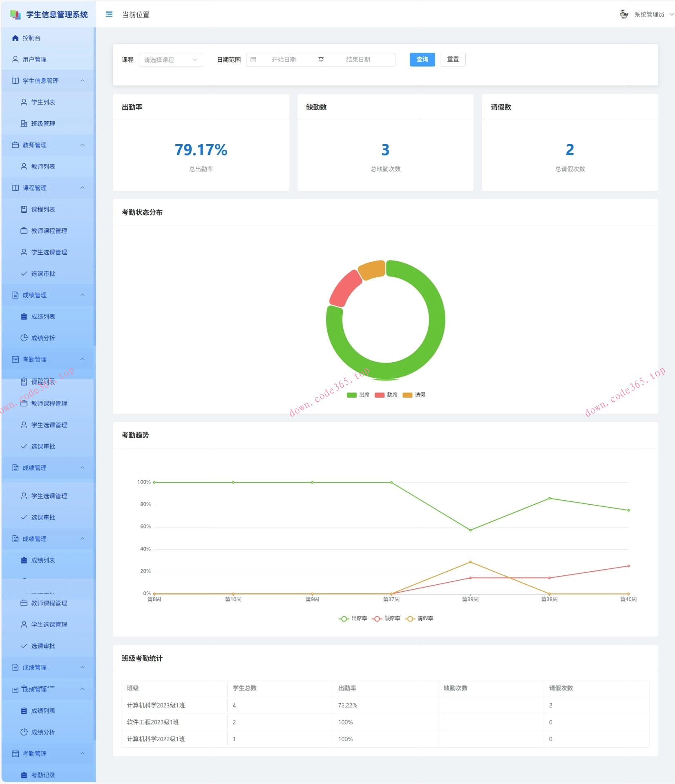Toggle the 出席 legend in donut chart
Viewport: 675px width, 784px height.
(358, 395)
